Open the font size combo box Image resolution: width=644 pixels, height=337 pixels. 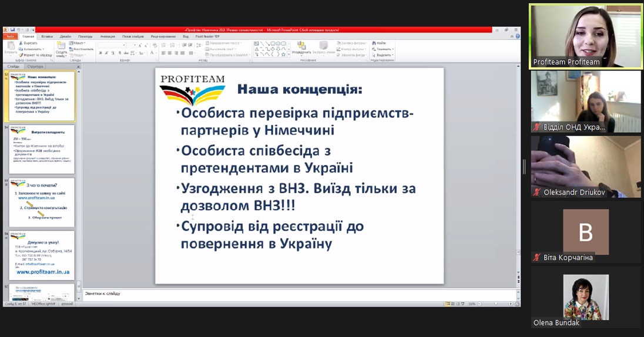[x=132, y=45]
